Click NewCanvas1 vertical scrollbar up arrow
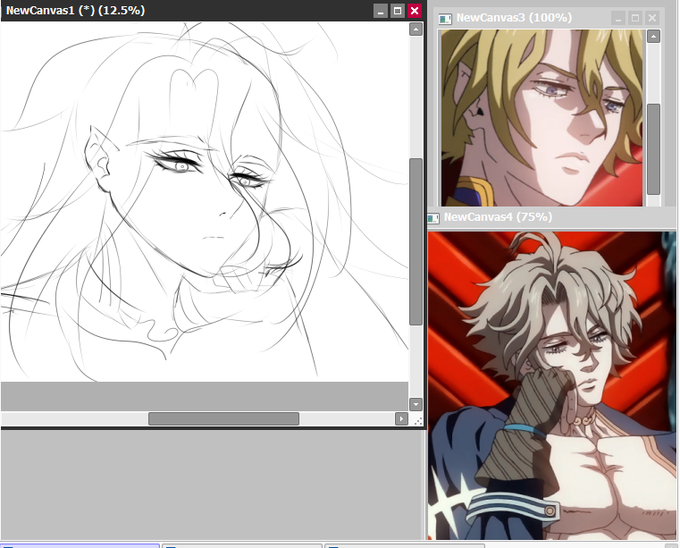 pyautogui.click(x=416, y=29)
